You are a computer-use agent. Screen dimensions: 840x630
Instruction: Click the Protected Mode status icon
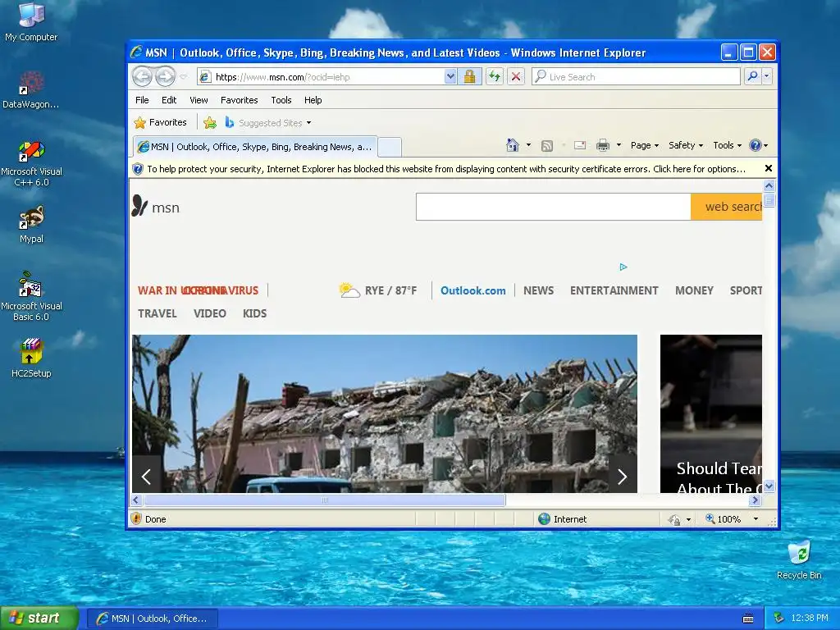674,519
